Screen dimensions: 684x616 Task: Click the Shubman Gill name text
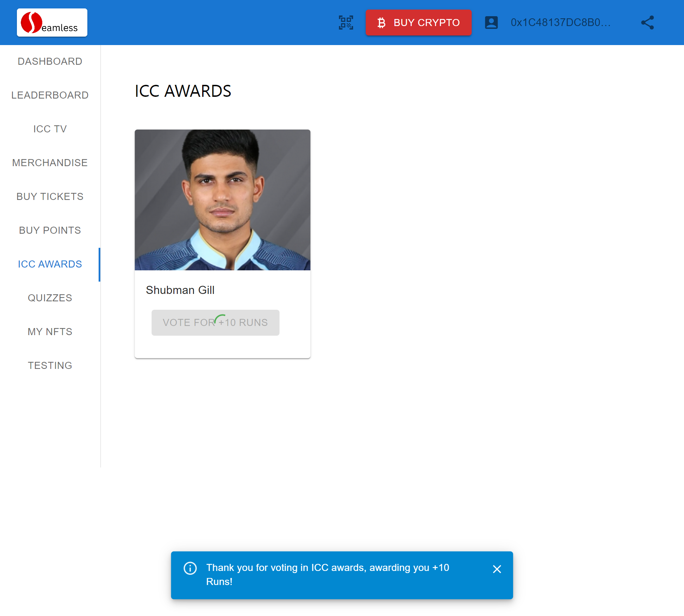pos(180,290)
